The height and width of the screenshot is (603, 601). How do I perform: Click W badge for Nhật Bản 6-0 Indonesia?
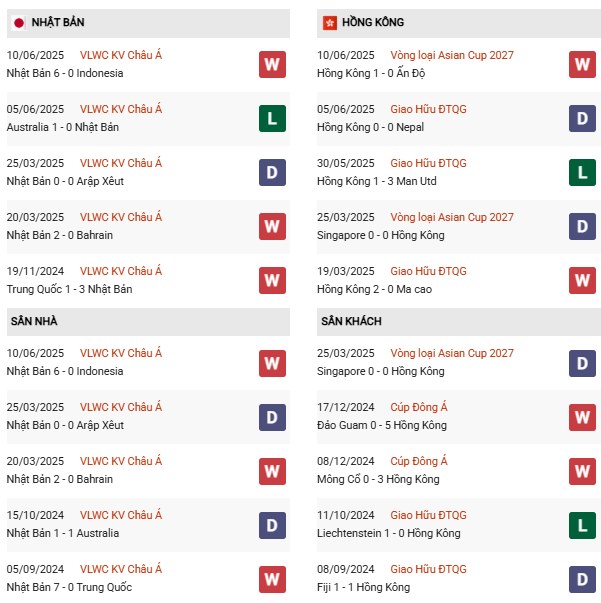272,65
